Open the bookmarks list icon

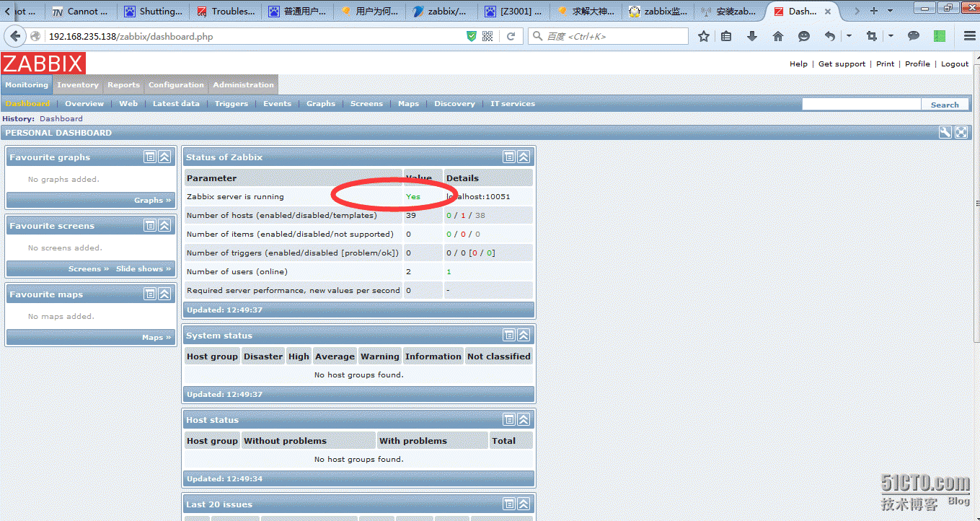726,36
